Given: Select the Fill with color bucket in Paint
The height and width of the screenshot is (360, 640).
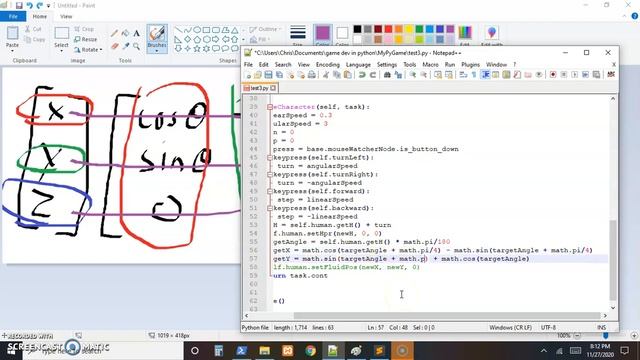Looking at the screenshot, I should point(126,33).
